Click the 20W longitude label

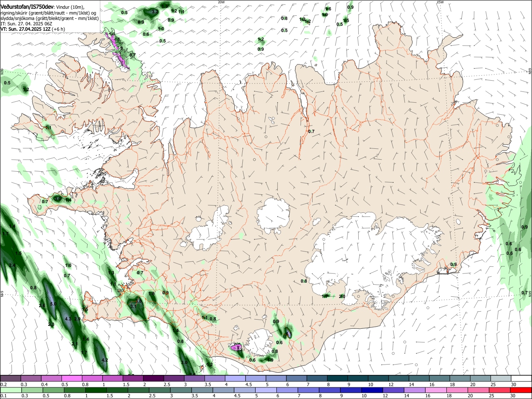pos(221,2)
